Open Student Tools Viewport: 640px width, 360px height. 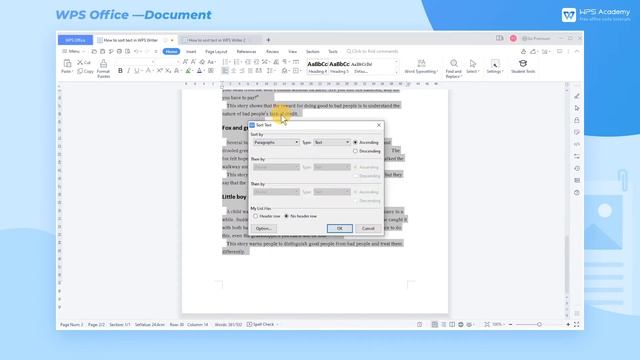(x=523, y=66)
